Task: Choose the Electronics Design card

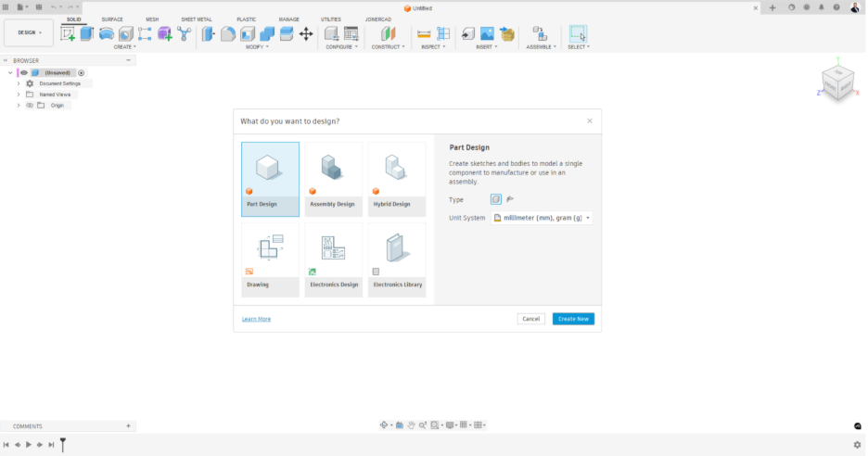Action: click(x=333, y=260)
